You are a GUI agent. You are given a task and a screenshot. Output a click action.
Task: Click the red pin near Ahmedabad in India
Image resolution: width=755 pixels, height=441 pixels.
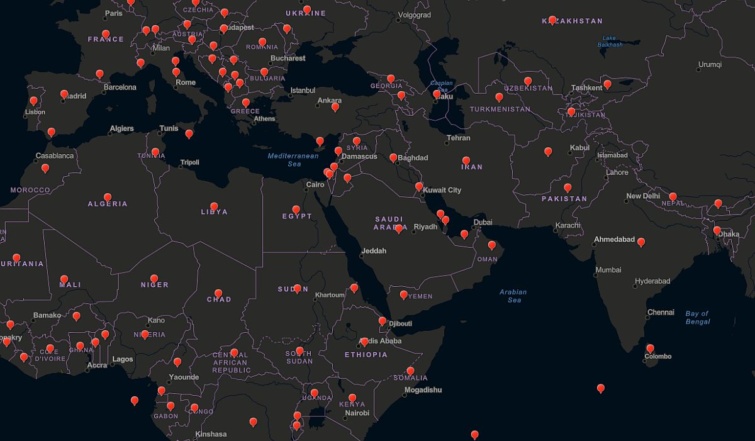pyautogui.click(x=641, y=241)
